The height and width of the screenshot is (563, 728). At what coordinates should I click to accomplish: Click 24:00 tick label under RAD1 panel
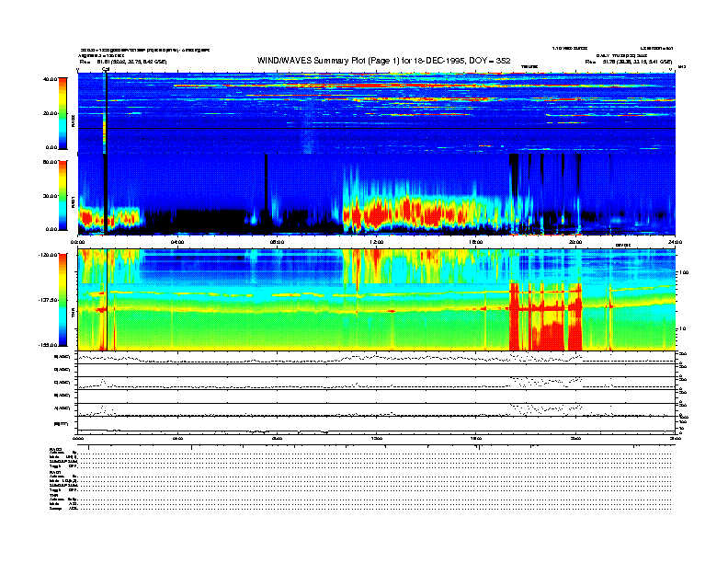click(x=675, y=242)
